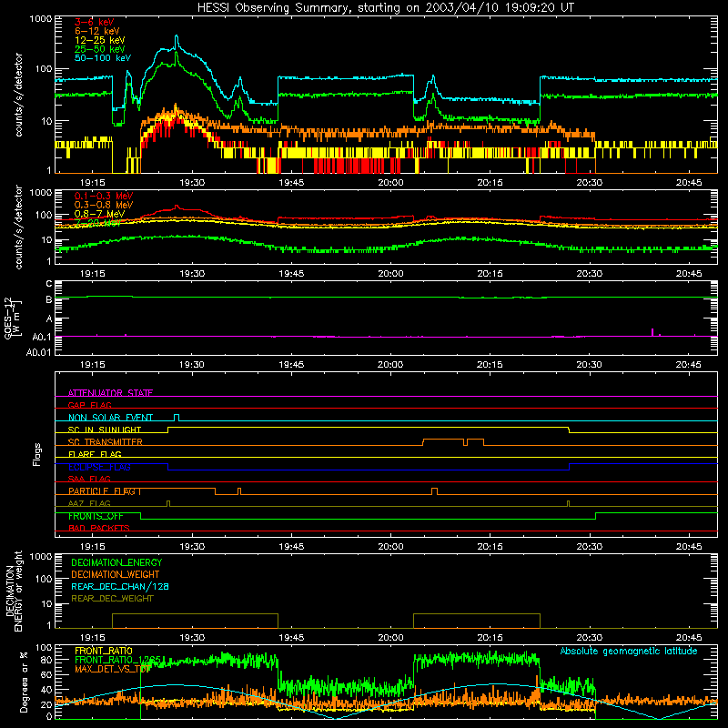The height and width of the screenshot is (728, 728).
Task: Select the 25-50 keV legend label
Action: (x=100, y=49)
